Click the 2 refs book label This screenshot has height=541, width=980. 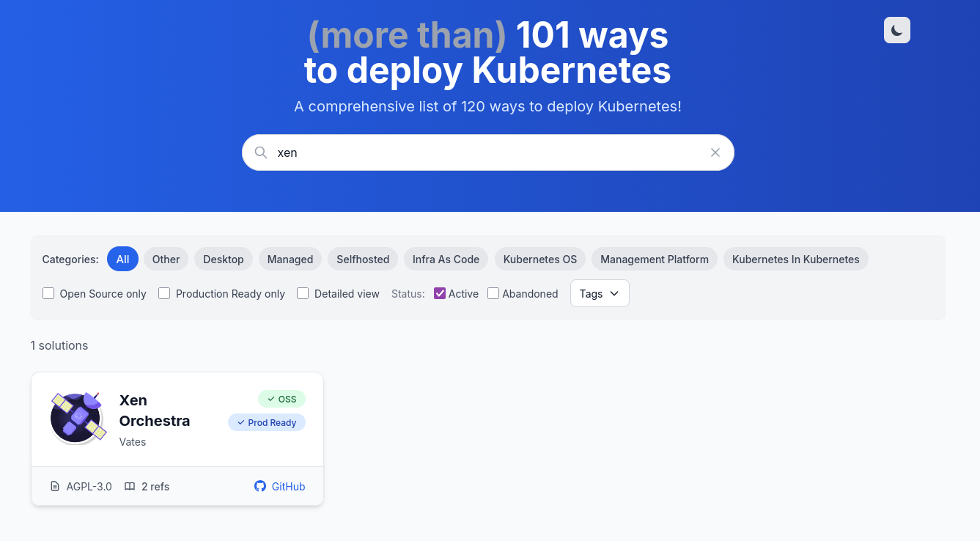coord(147,487)
